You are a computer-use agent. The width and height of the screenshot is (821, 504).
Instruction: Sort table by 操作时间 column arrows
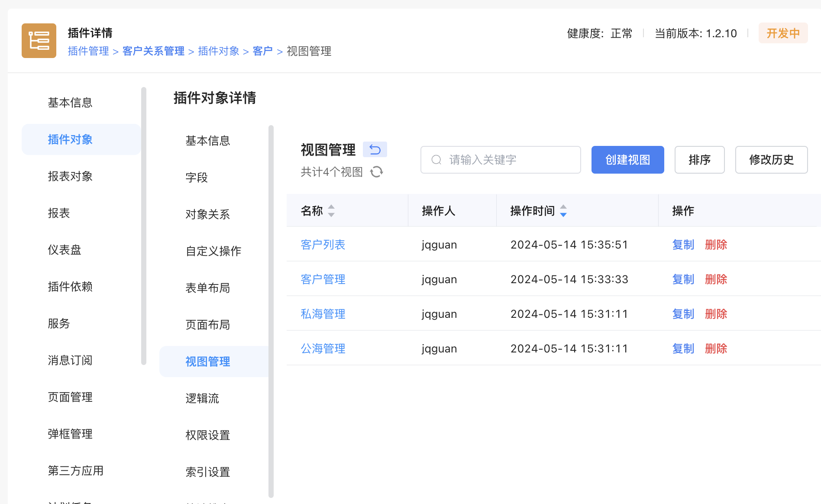click(x=563, y=211)
